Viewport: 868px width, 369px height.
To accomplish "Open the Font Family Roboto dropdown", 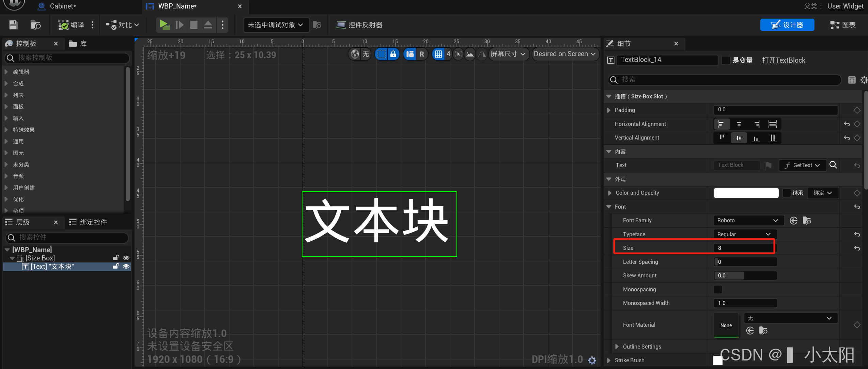I will click(x=748, y=221).
